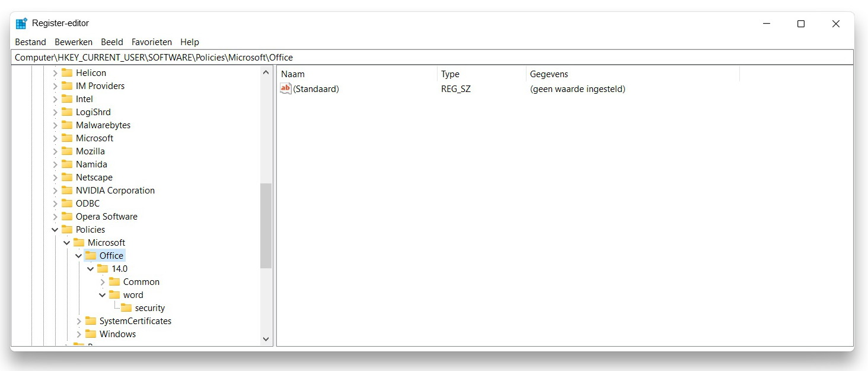Select the Office folder icon
This screenshot has width=868, height=371.
point(91,256)
